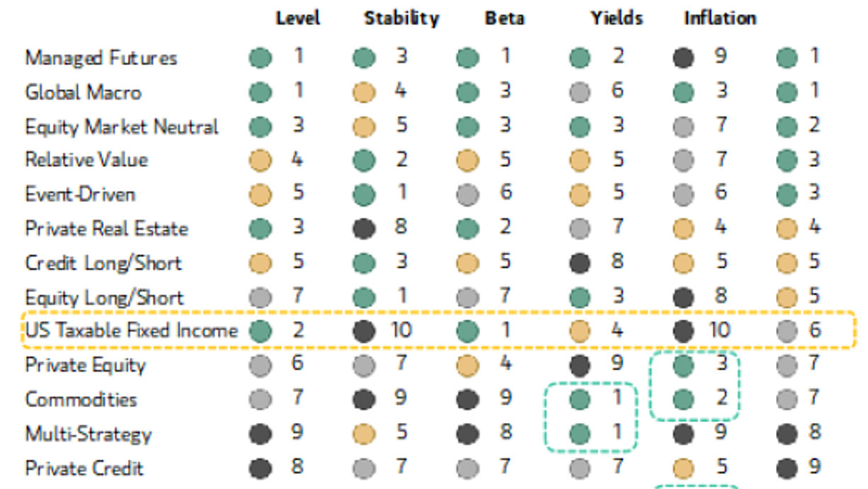Image resolution: width=868 pixels, height=489 pixels.
Task: Select the Stability column header
Action: click(x=401, y=18)
